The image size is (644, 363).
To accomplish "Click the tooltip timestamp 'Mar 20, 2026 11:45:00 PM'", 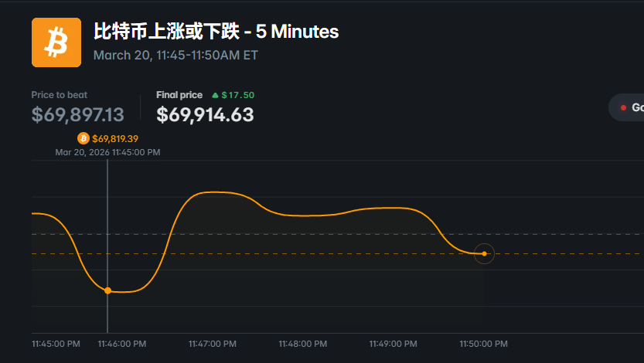I will (107, 152).
